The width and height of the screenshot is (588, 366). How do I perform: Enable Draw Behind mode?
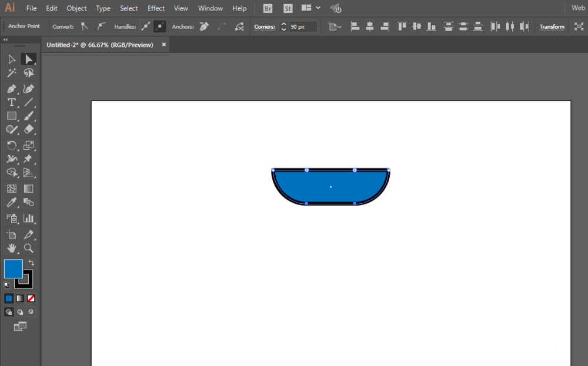(x=20, y=312)
